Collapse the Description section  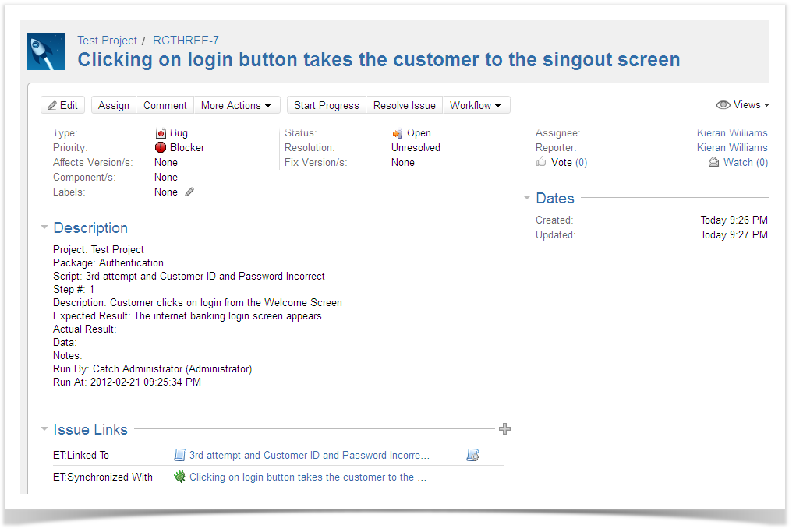[44, 228]
